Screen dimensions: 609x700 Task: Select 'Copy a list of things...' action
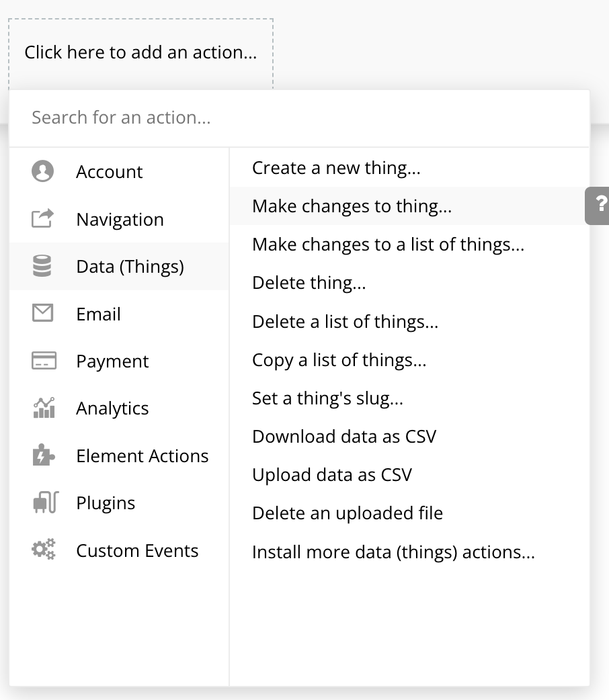(x=339, y=360)
